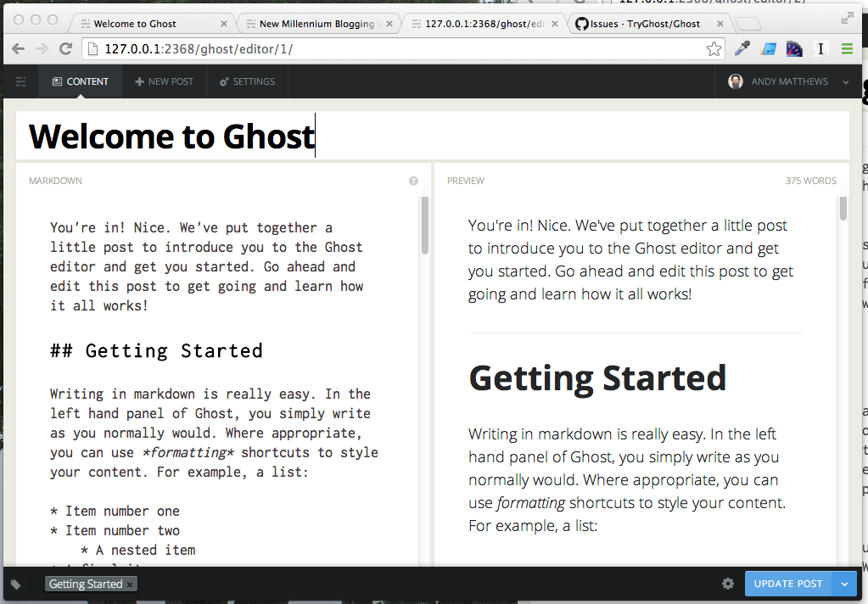Click the 375 WORDS counter
The height and width of the screenshot is (604, 868).
[810, 181]
